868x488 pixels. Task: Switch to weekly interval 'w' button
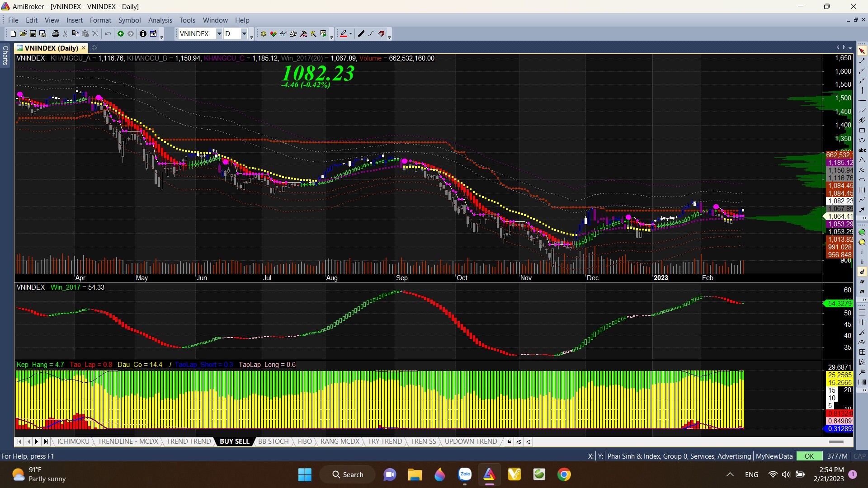pos(862,282)
